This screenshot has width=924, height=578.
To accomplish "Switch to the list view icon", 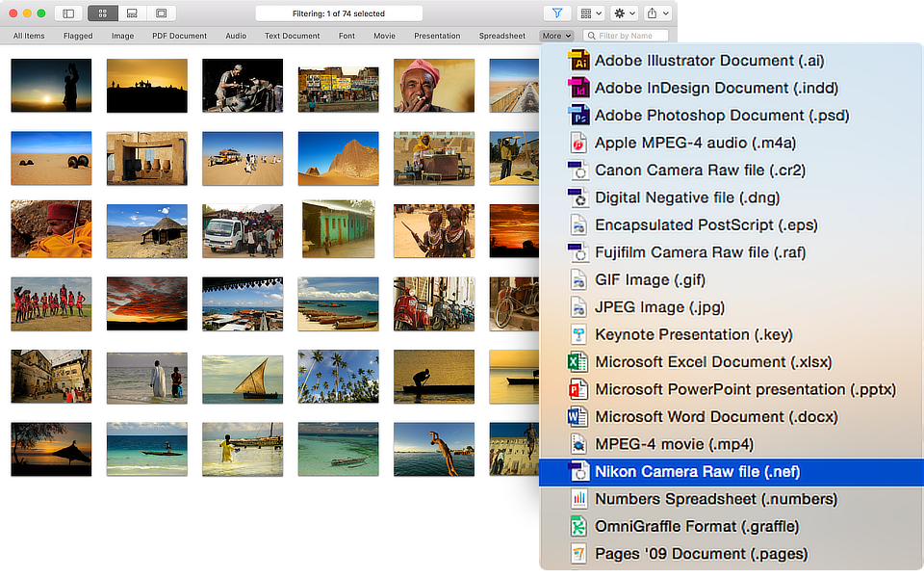I will click(x=132, y=13).
